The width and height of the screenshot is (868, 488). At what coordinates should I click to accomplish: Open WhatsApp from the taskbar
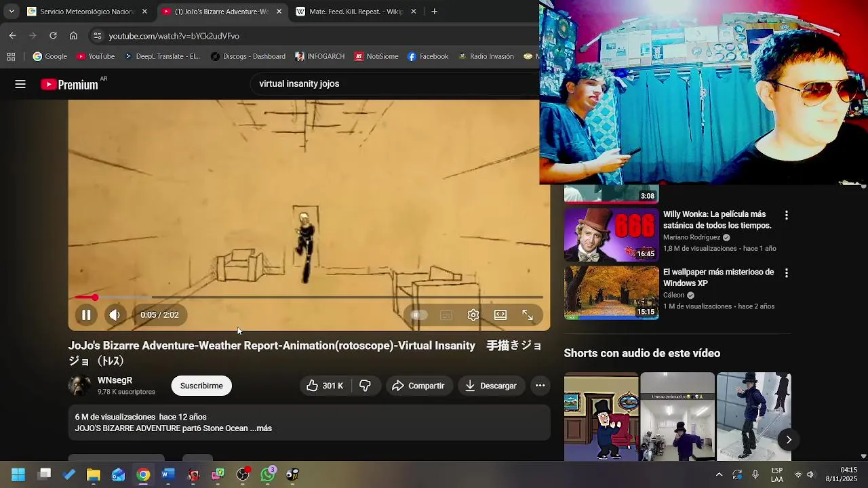[268, 474]
